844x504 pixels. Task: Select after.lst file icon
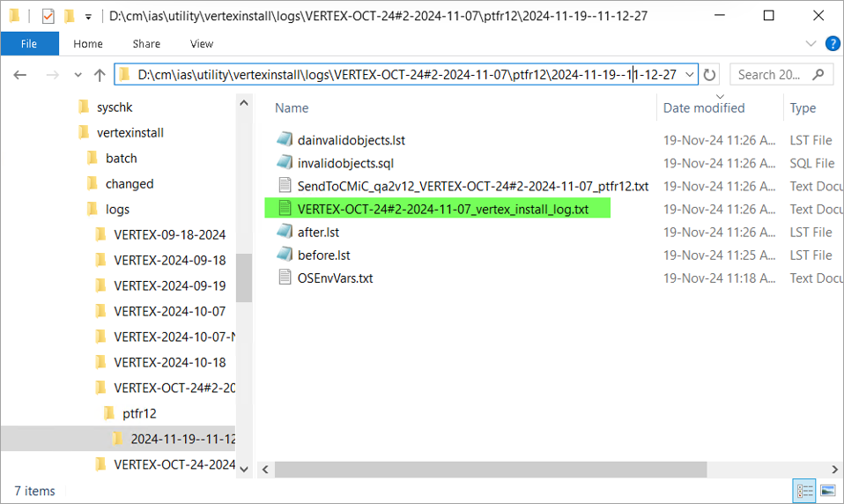[x=285, y=232]
